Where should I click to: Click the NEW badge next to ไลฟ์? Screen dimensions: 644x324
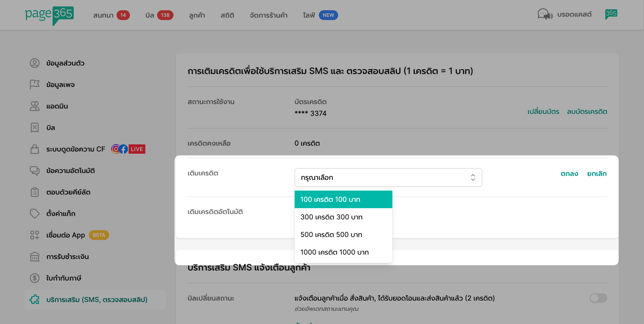[328, 15]
